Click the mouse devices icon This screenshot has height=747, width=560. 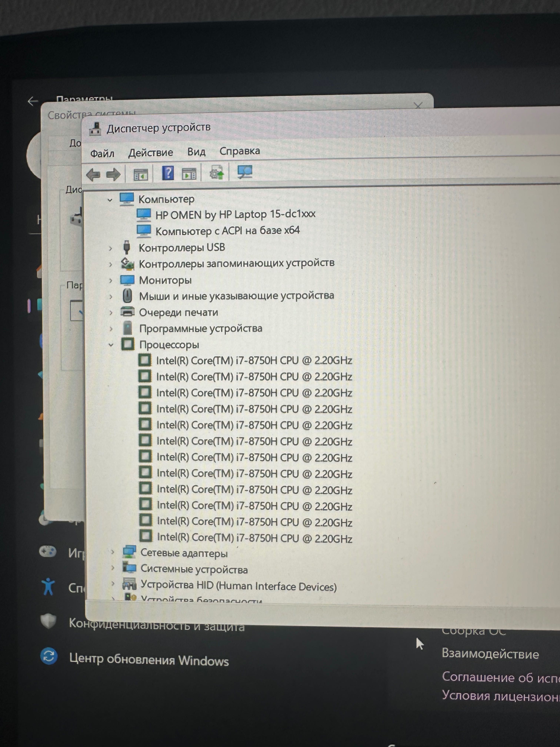click(127, 296)
